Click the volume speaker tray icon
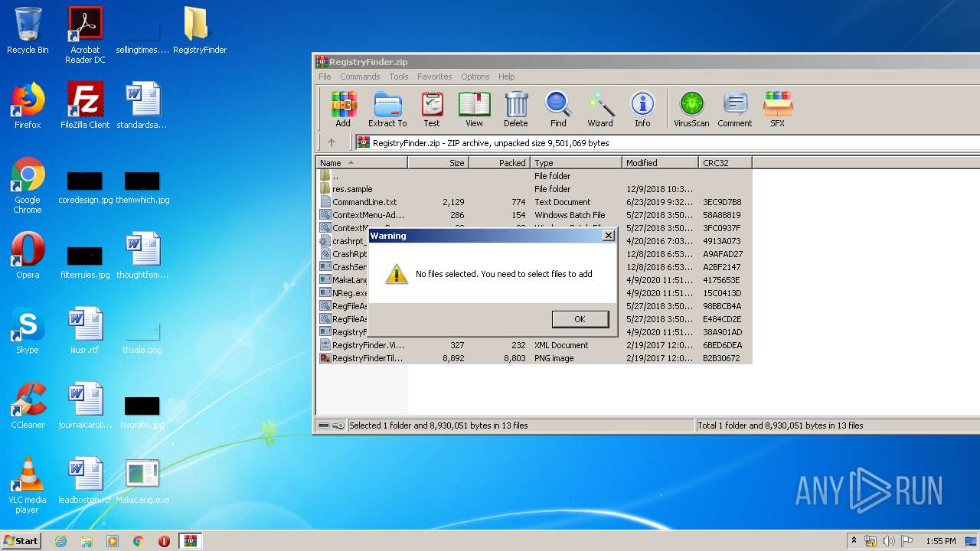 [x=889, y=541]
